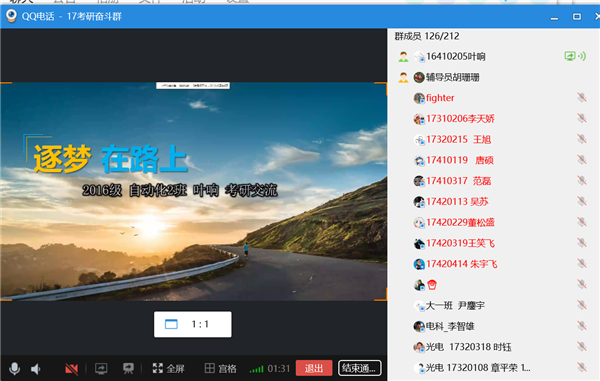
Task: Click the red 退出 button
Action: tap(314, 368)
